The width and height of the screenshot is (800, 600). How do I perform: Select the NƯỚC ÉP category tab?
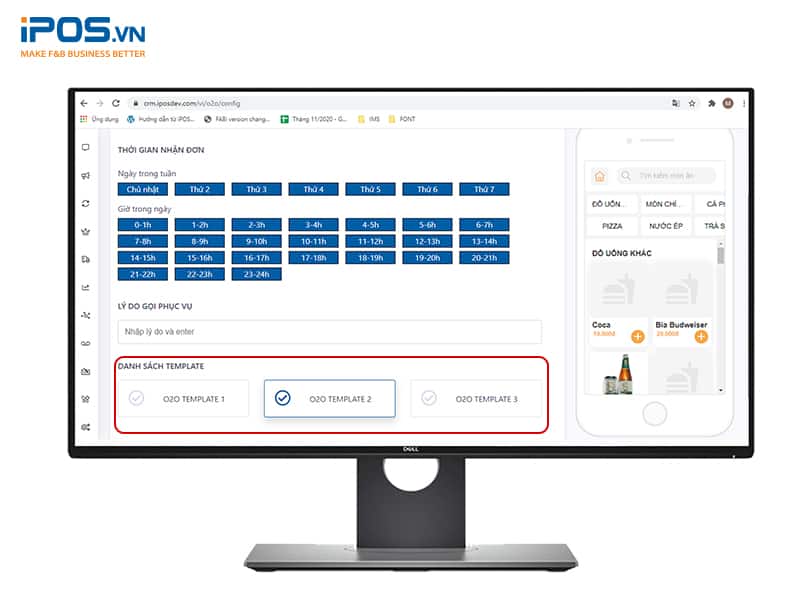point(664,226)
